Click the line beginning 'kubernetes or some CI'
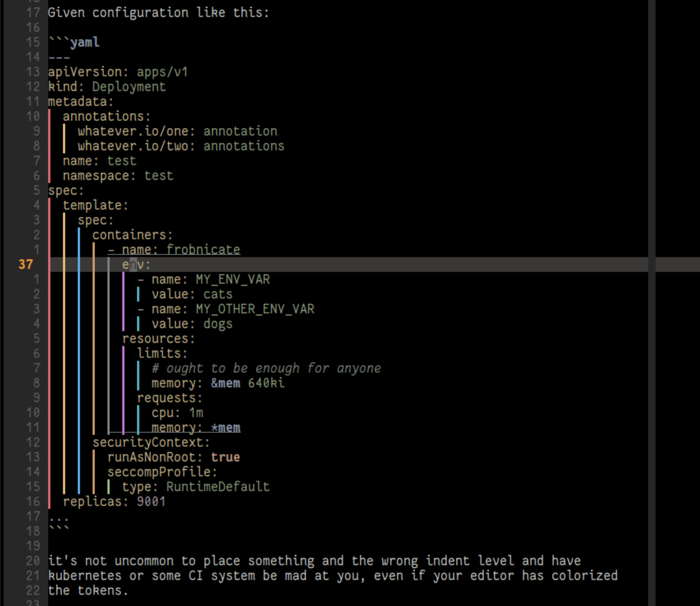 [x=333, y=576]
